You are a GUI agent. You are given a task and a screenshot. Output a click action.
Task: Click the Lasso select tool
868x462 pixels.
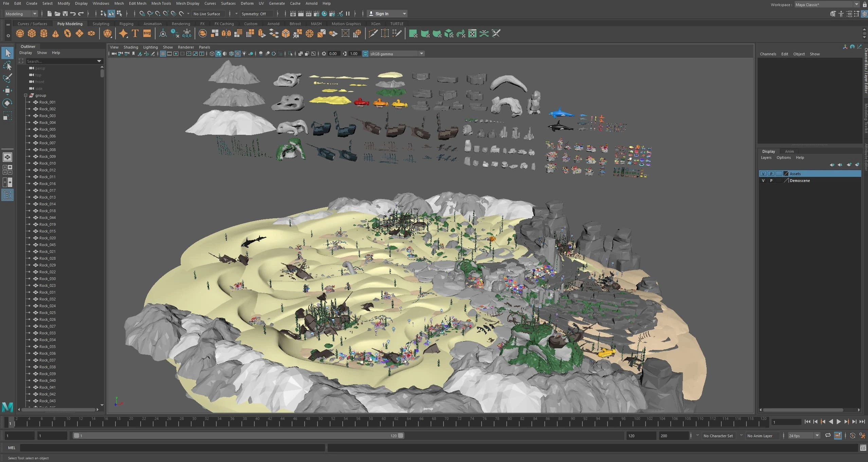[x=7, y=66]
